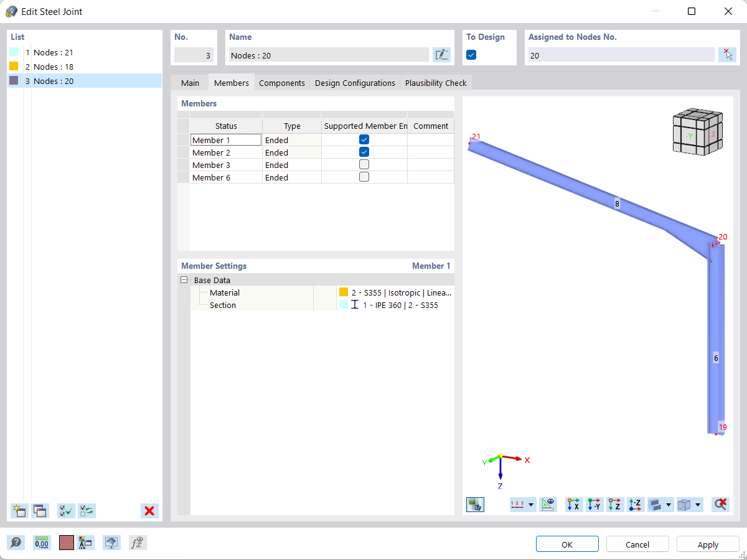Screen dimensions: 747x560
Task: Open units and decimal places icon
Action: pyautogui.click(x=42, y=543)
